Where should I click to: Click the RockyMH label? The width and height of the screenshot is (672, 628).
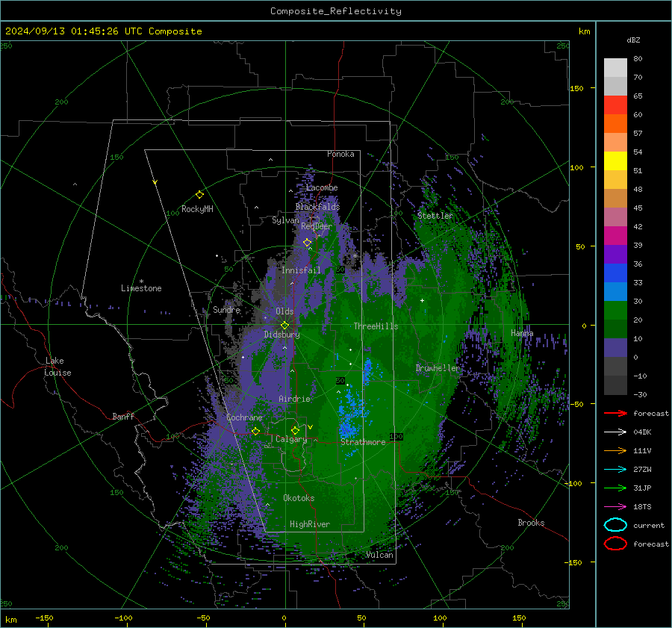pos(197,209)
